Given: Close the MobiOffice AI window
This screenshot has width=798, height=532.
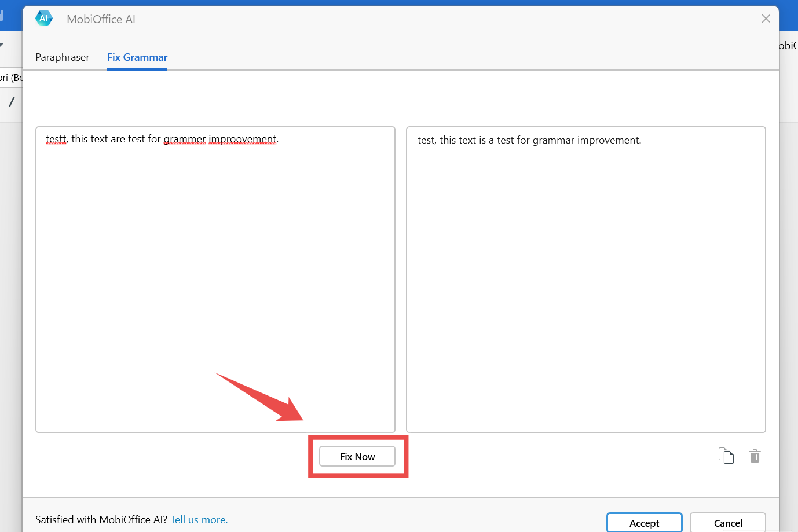Looking at the screenshot, I should [766, 18].
